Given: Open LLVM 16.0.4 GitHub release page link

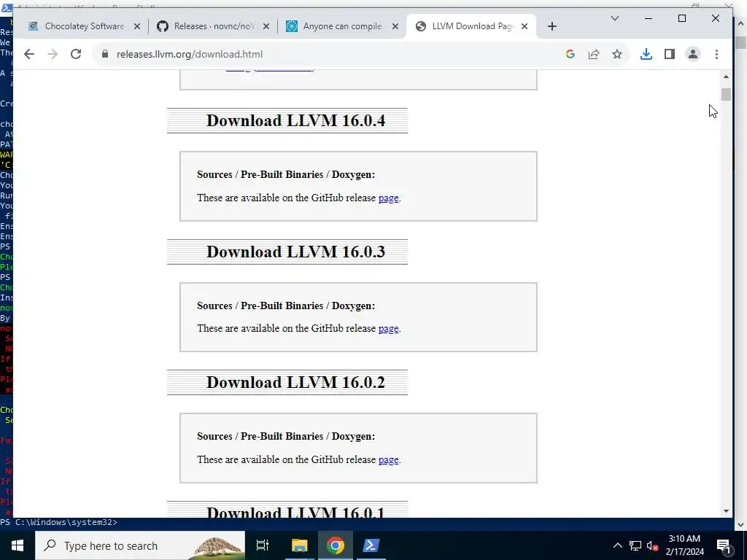Looking at the screenshot, I should tap(388, 198).
